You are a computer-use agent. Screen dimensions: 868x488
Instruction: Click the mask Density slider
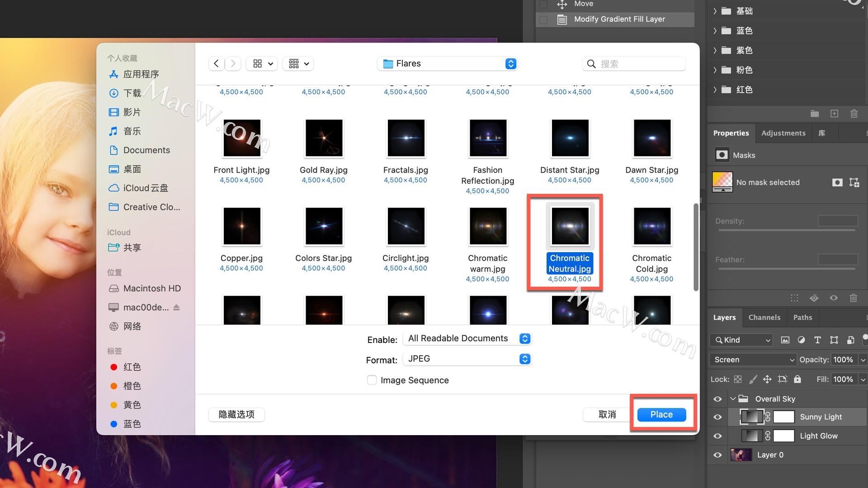pyautogui.click(x=787, y=230)
